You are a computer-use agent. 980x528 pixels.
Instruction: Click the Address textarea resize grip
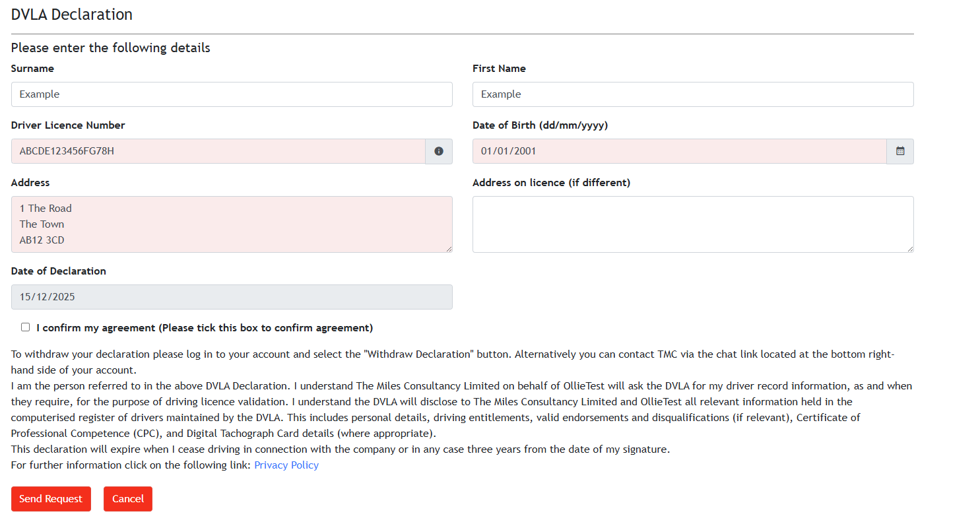pos(449,249)
